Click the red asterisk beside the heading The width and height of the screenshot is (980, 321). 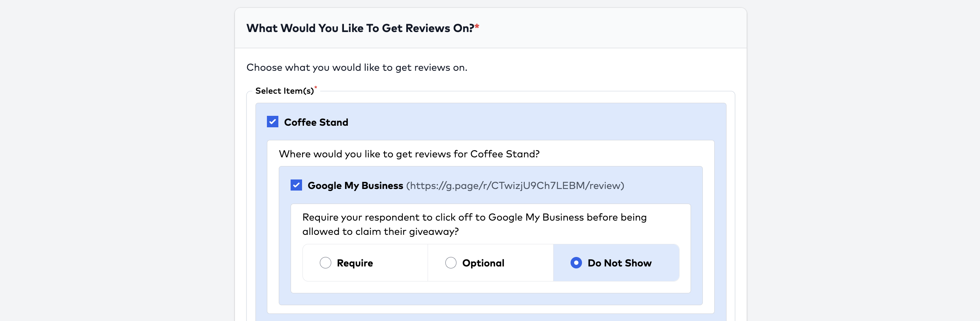(x=477, y=26)
